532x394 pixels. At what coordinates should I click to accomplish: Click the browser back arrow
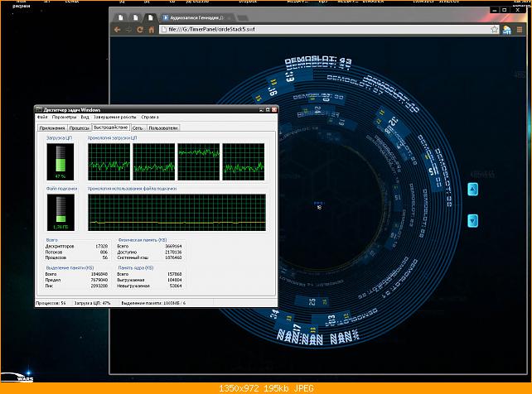pos(118,30)
